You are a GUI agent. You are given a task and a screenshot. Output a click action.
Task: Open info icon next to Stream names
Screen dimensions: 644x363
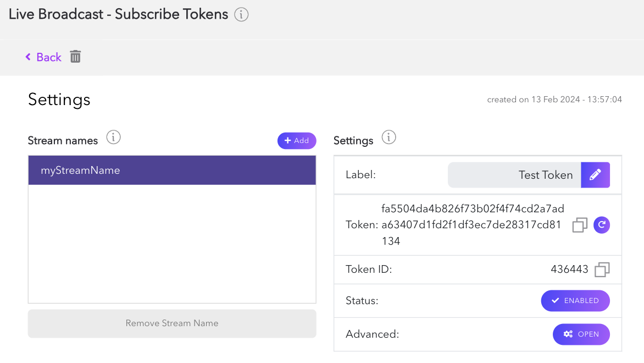point(114,137)
